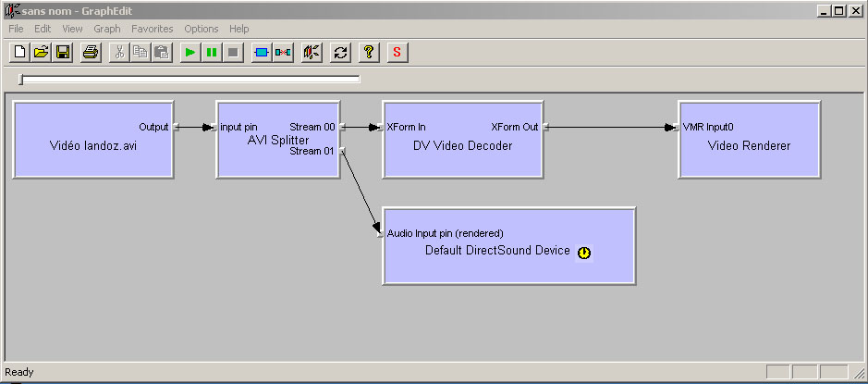The width and height of the screenshot is (868, 384).
Task: Print the graph using printer icon
Action: point(91,53)
